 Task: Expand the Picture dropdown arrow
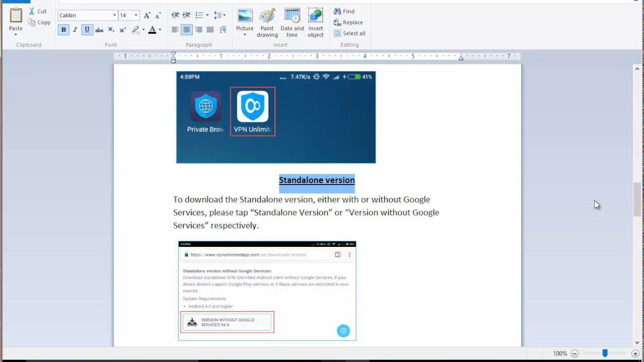[245, 35]
